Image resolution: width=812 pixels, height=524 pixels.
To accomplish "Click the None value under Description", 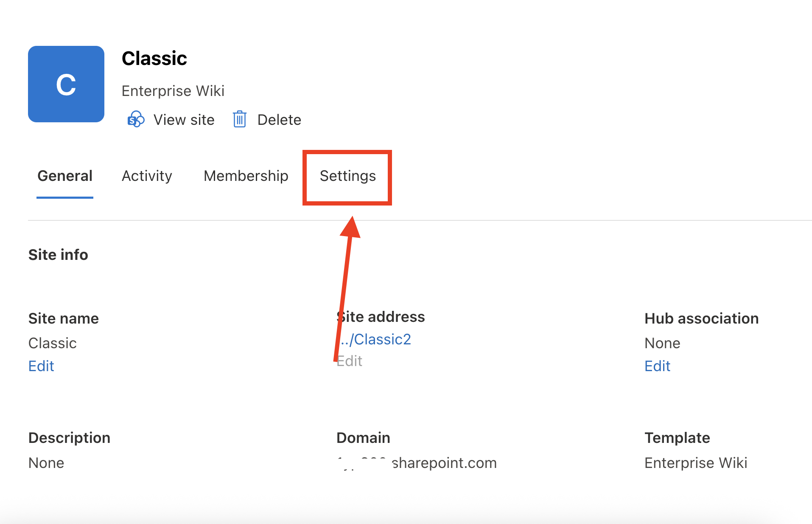I will (x=46, y=463).
